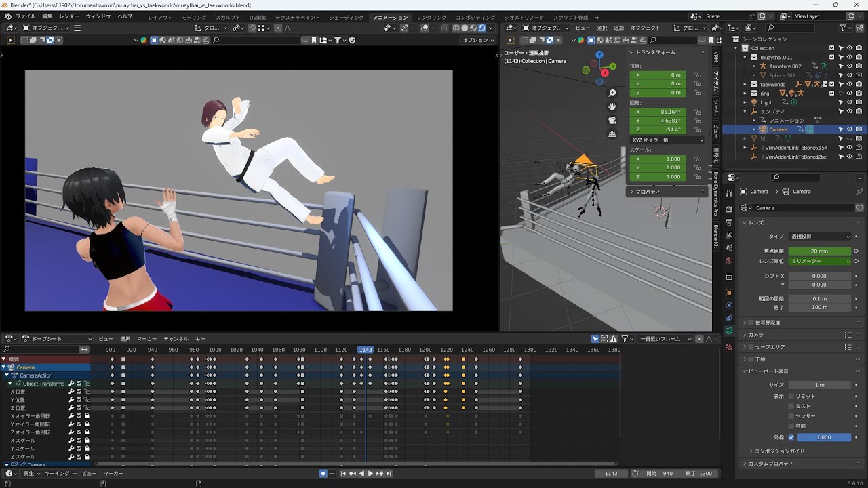868x488 pixels.
Task: Open the Tool properties wrench tab
Action: pos(729,192)
